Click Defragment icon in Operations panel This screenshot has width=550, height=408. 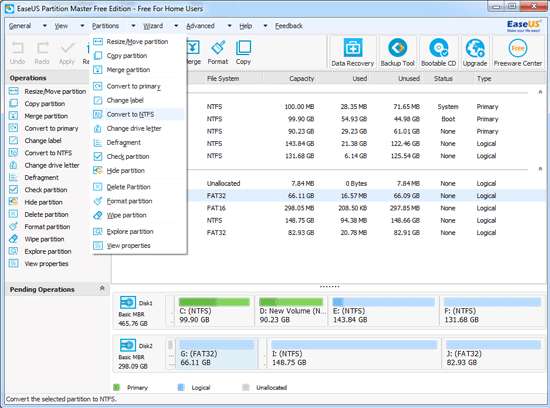point(13,177)
